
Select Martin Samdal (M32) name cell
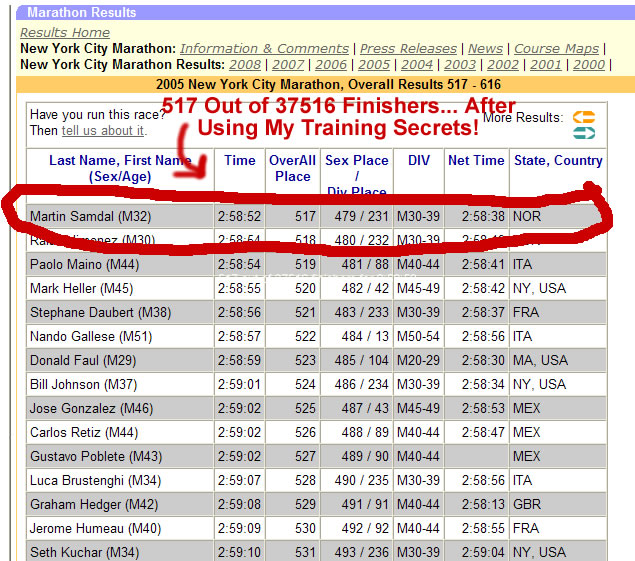(x=120, y=216)
